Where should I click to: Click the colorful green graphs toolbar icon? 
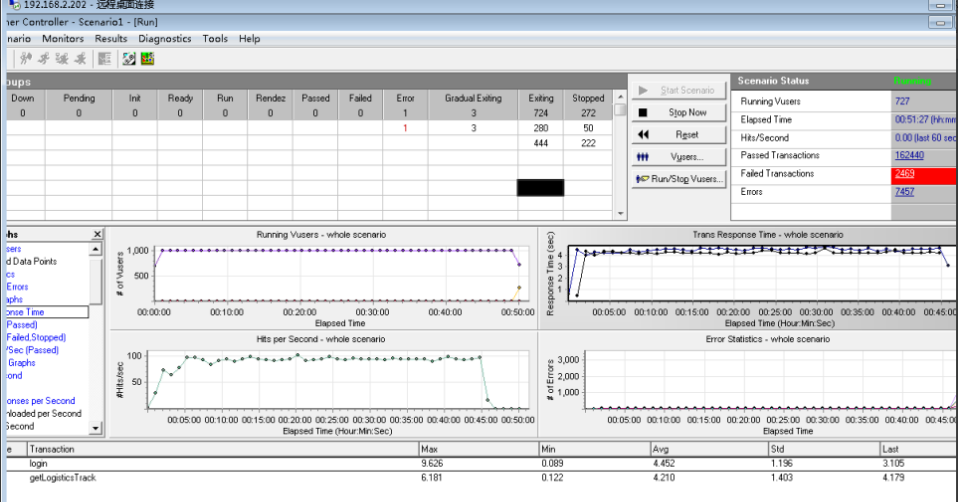coord(147,59)
